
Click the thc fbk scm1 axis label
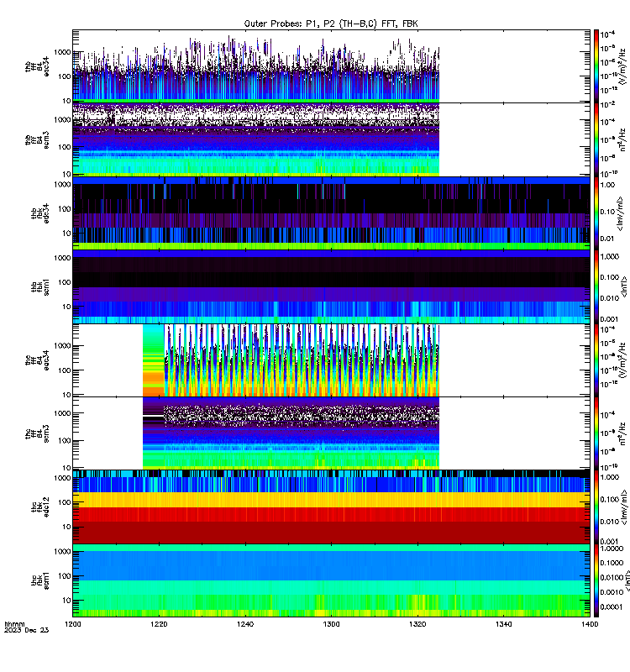(40, 580)
